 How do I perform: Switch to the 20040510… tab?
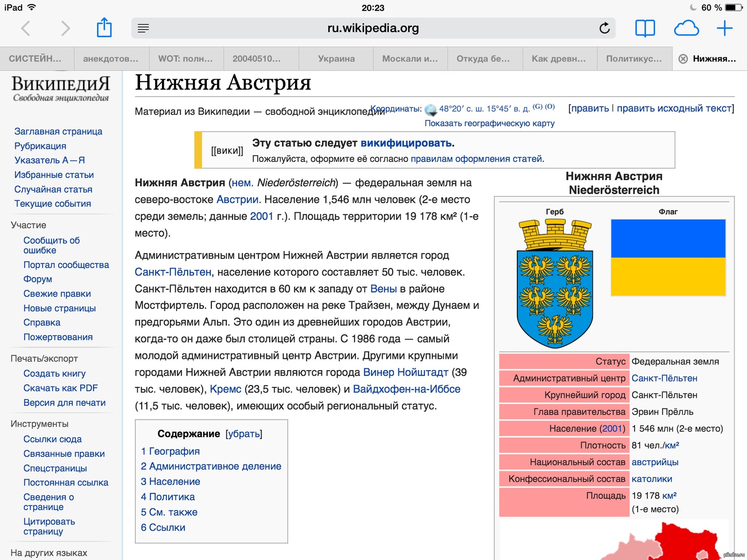tap(261, 59)
